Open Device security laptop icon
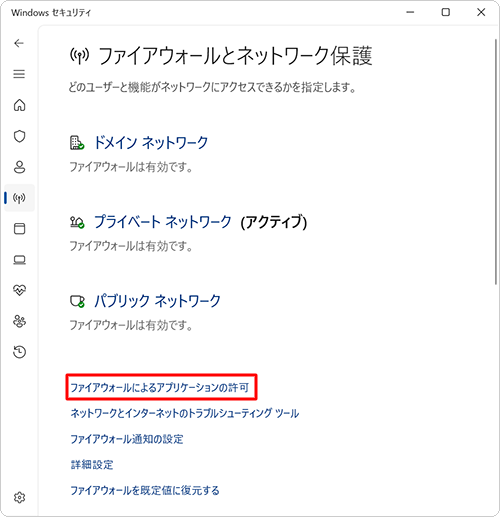The width and height of the screenshot is (500, 517). tap(19, 260)
